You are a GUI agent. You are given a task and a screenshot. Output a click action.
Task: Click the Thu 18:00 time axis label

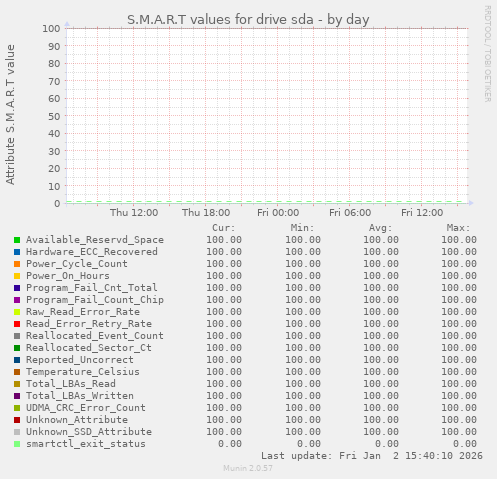pos(206,213)
